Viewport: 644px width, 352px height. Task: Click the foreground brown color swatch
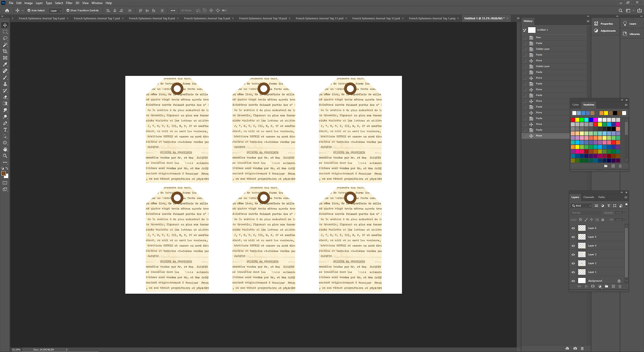click(4, 174)
